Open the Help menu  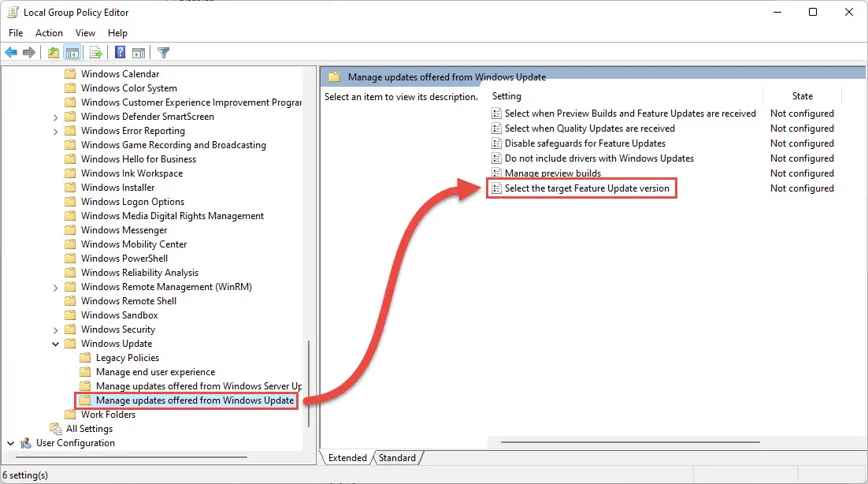click(x=117, y=32)
